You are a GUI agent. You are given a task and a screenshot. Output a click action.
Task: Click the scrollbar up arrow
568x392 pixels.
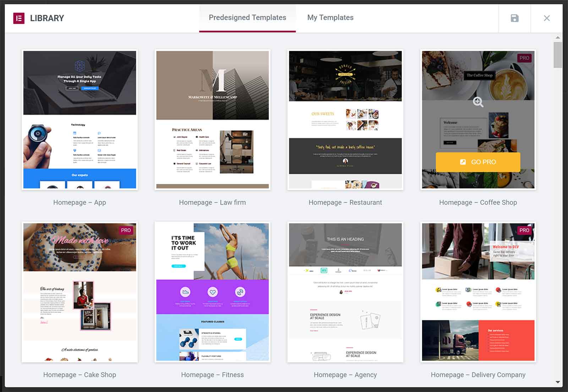[558, 37]
